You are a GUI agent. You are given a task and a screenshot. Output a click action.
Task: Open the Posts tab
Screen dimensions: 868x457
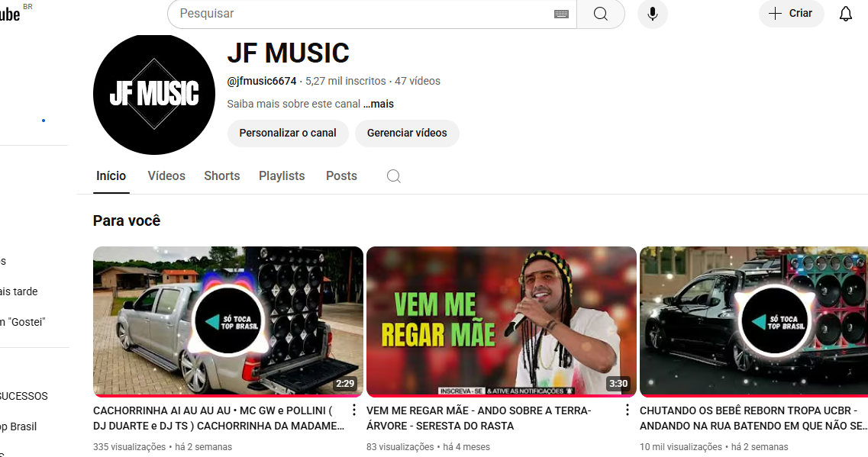341,176
